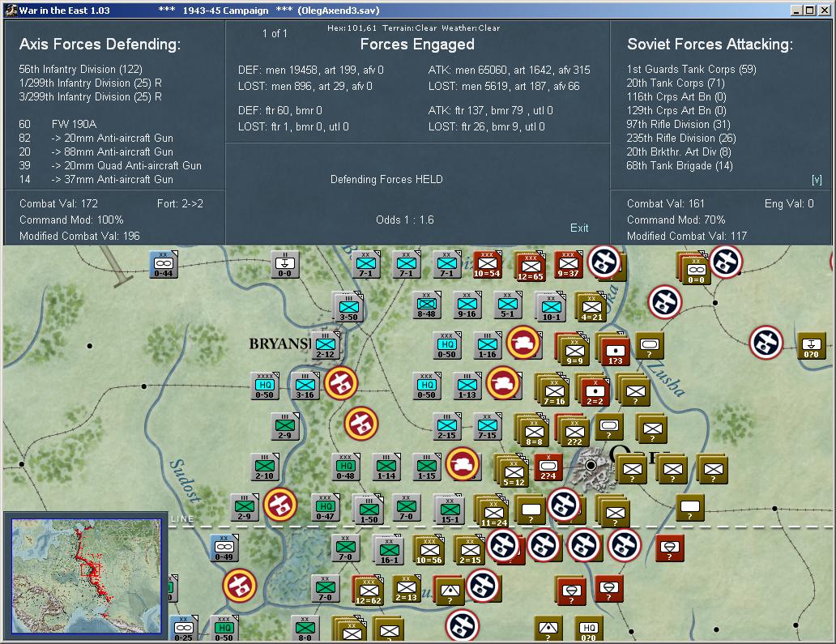
Task: Click '88mm Anti-aircraft Gun' equipment line
Action: 112,152
